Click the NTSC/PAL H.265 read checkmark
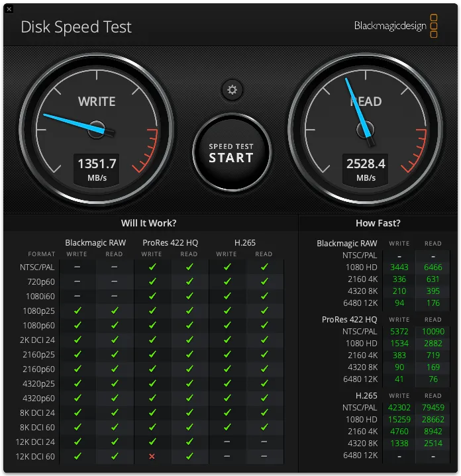 click(x=264, y=267)
